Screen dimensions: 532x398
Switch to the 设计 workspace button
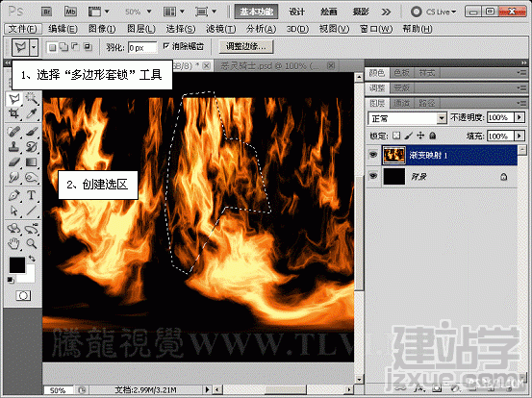coord(296,12)
